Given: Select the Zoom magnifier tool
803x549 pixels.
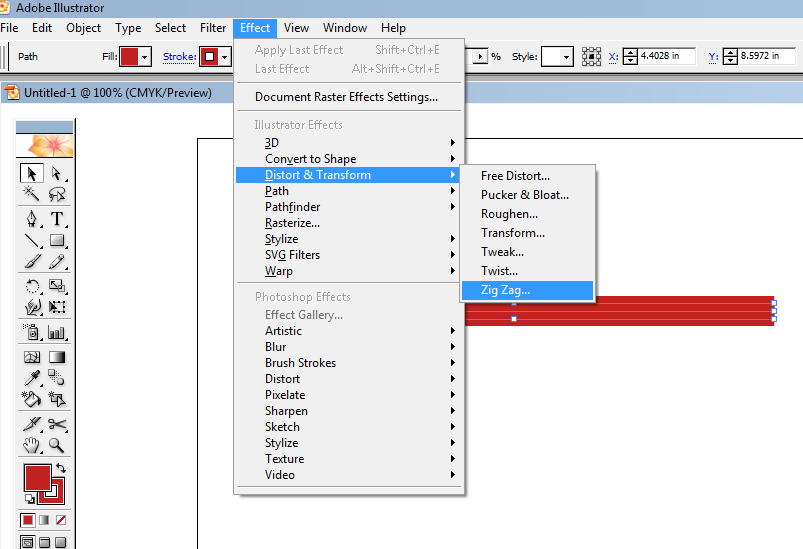Looking at the screenshot, I should (57, 445).
